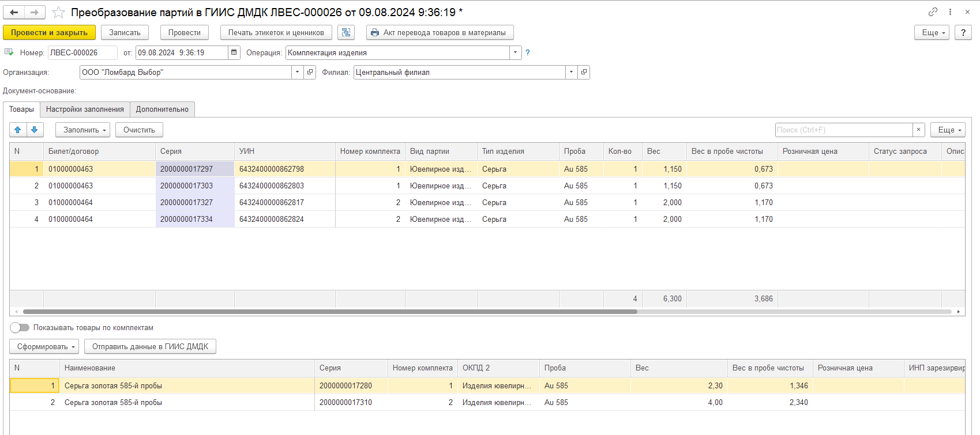
Task: Open the document structure report icon
Action: point(346,32)
